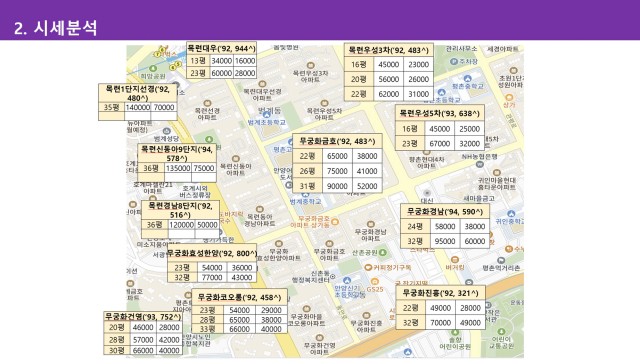
Task: Click the 평촌중학교 school marker
Action: (468, 79)
